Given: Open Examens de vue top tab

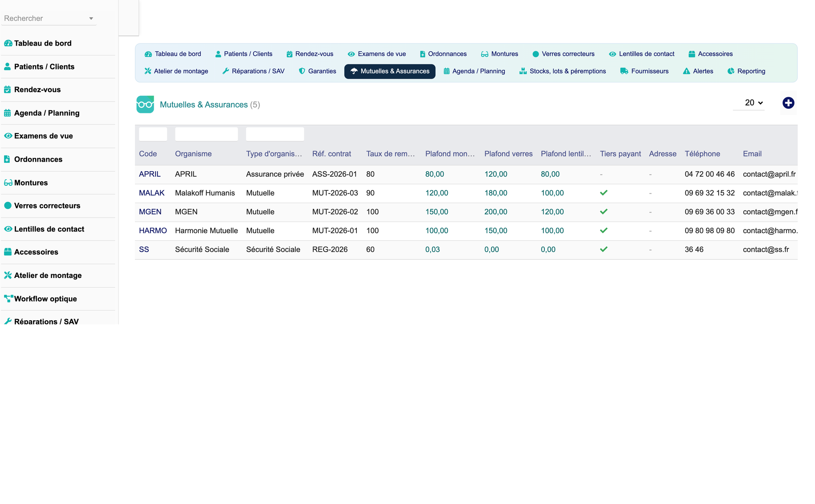Looking at the screenshot, I should 377,54.
